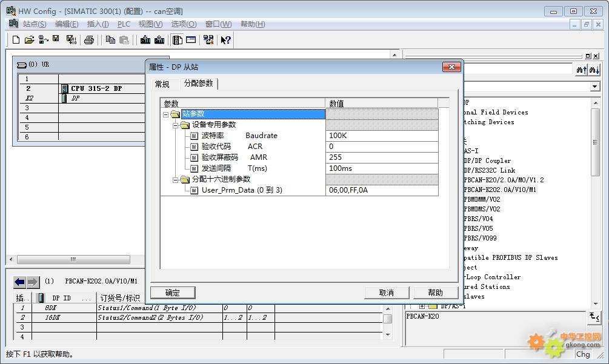The height and width of the screenshot is (364, 609).
Task: Select DP/DP Coupler in the catalog
Action: click(487, 160)
